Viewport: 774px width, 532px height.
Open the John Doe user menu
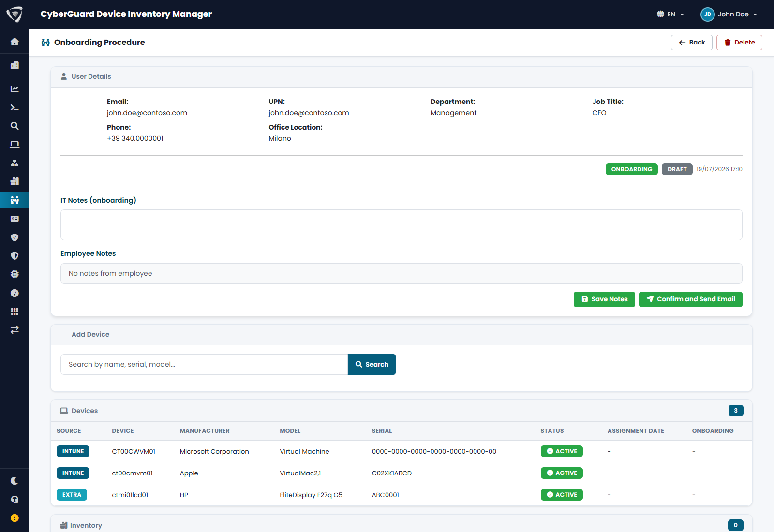pyautogui.click(x=729, y=14)
